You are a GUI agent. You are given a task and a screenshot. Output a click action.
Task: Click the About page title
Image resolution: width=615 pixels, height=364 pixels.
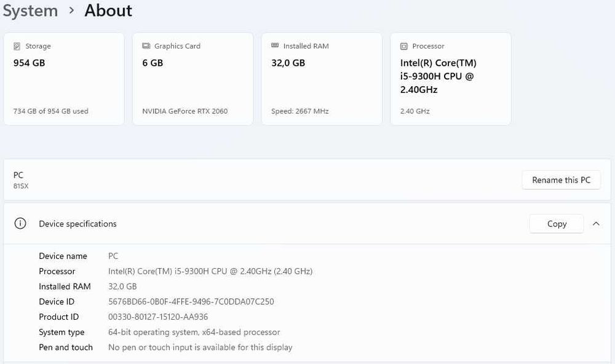108,10
